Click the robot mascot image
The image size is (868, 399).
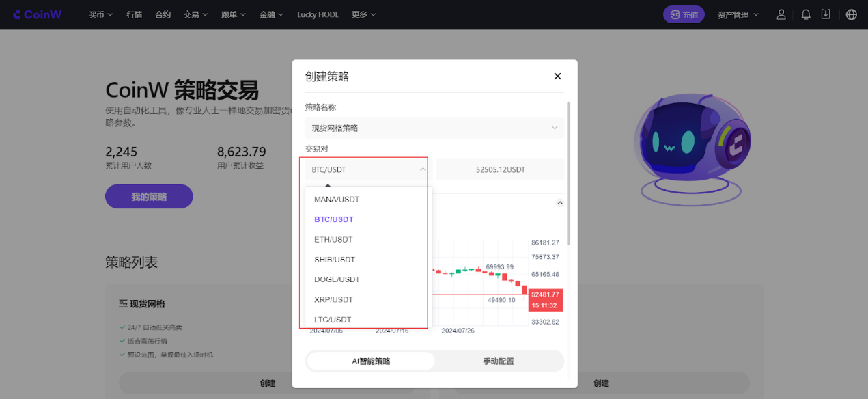coord(690,147)
